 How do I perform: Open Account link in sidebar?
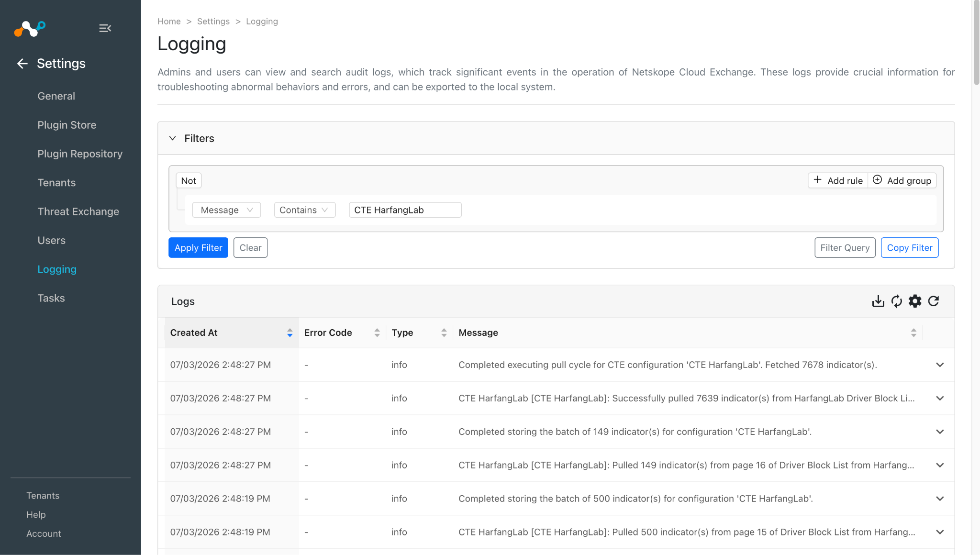[x=44, y=534]
